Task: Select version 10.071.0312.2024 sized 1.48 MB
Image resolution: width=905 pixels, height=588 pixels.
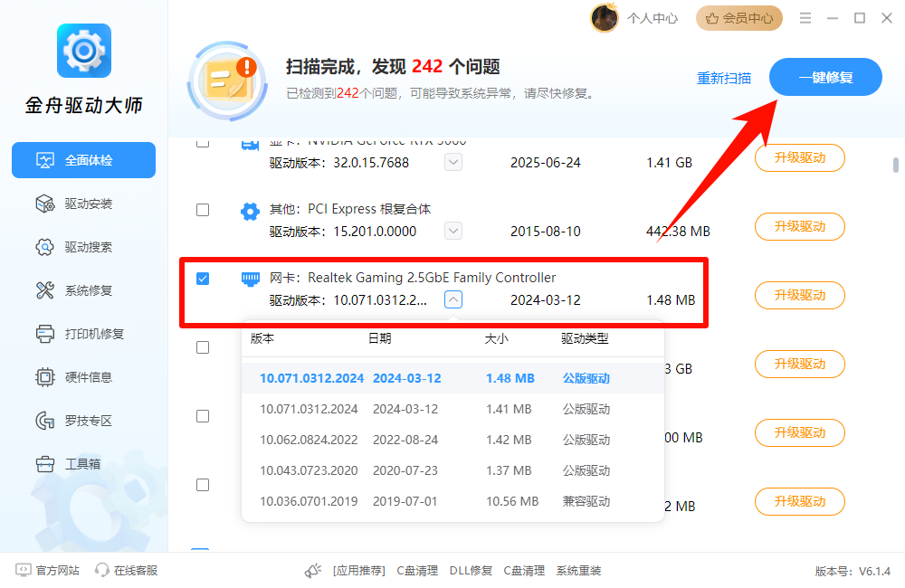Action: pyautogui.click(x=452, y=378)
